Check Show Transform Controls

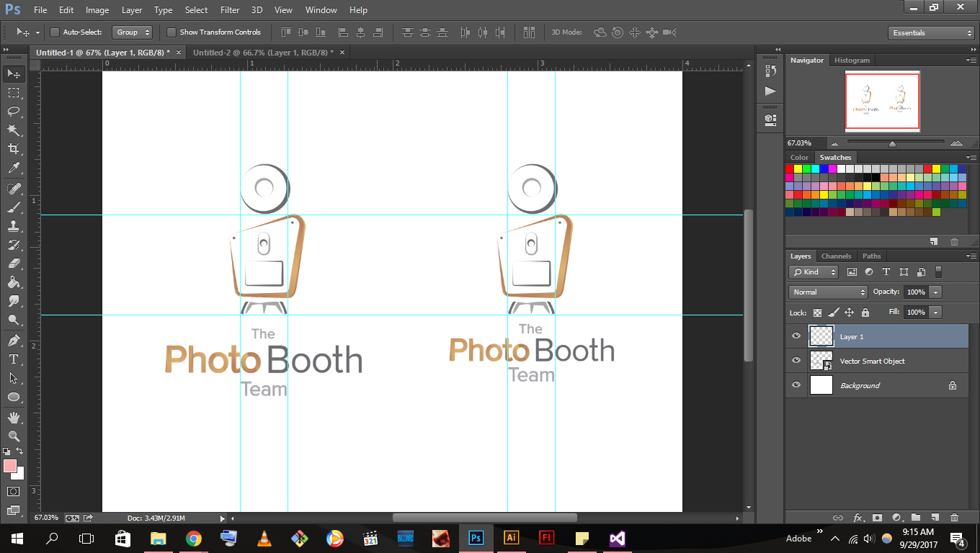coord(171,32)
